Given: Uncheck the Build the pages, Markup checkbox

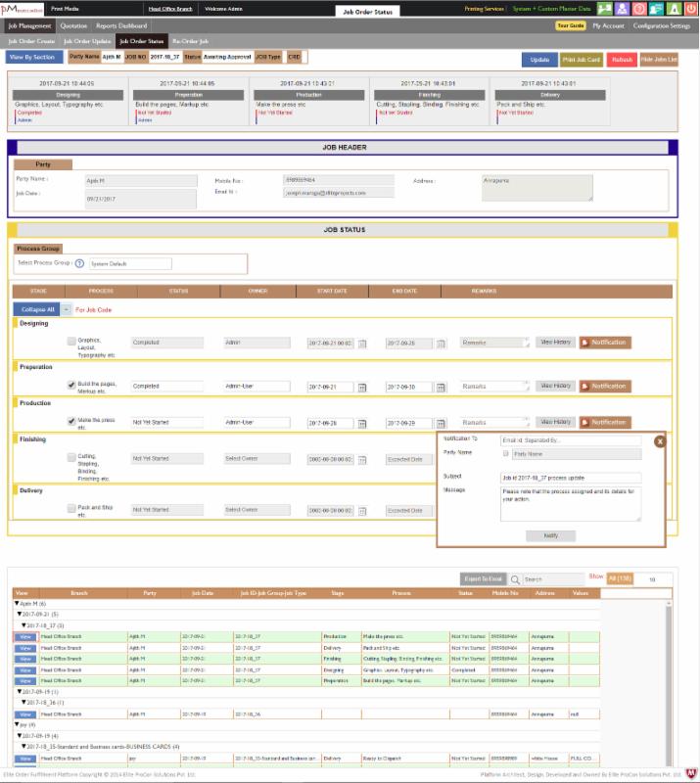Looking at the screenshot, I should click(71, 385).
